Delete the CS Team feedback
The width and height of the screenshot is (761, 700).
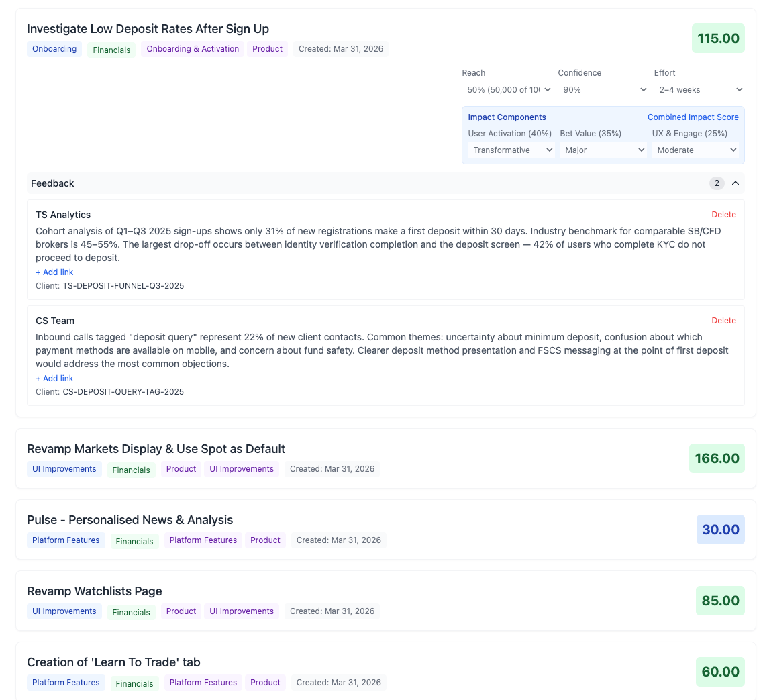tap(723, 321)
